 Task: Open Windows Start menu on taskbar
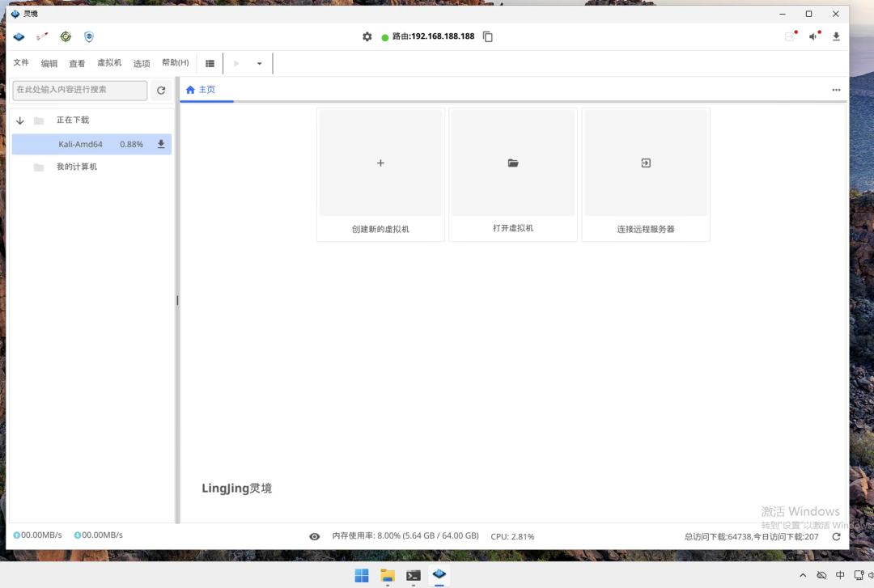tap(362, 575)
